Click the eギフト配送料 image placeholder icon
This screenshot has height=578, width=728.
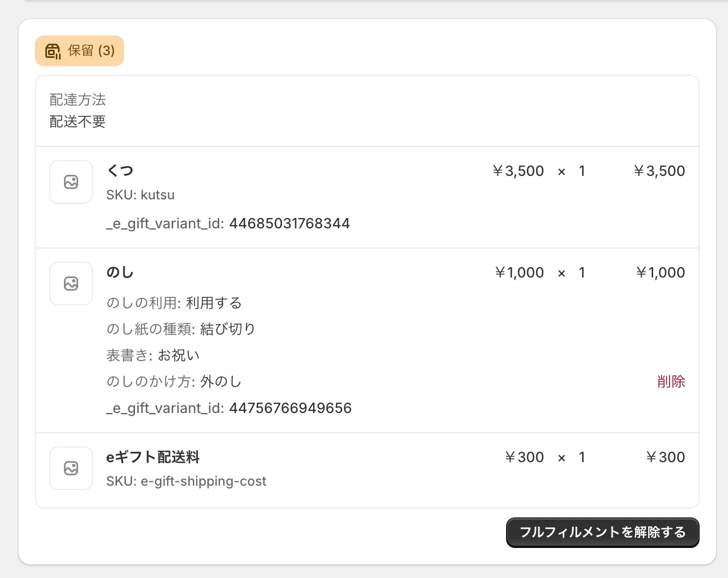tap(71, 468)
